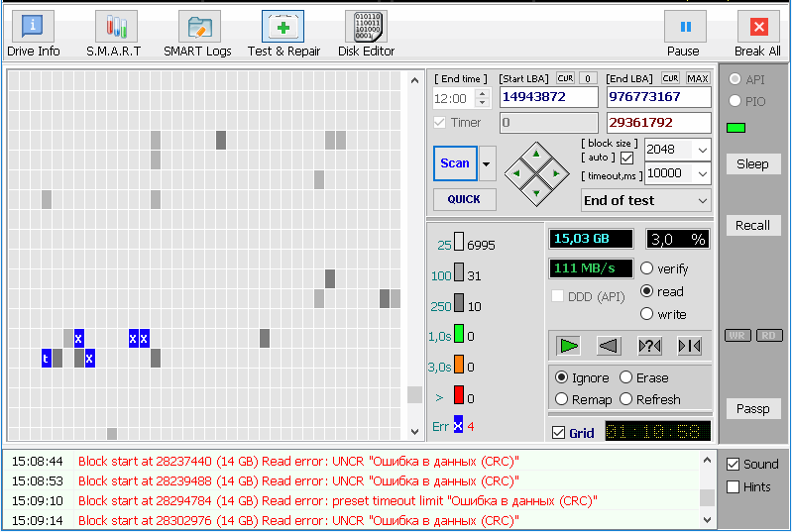The height and width of the screenshot is (532, 792).
Task: Select the read radio button
Action: coord(646,291)
